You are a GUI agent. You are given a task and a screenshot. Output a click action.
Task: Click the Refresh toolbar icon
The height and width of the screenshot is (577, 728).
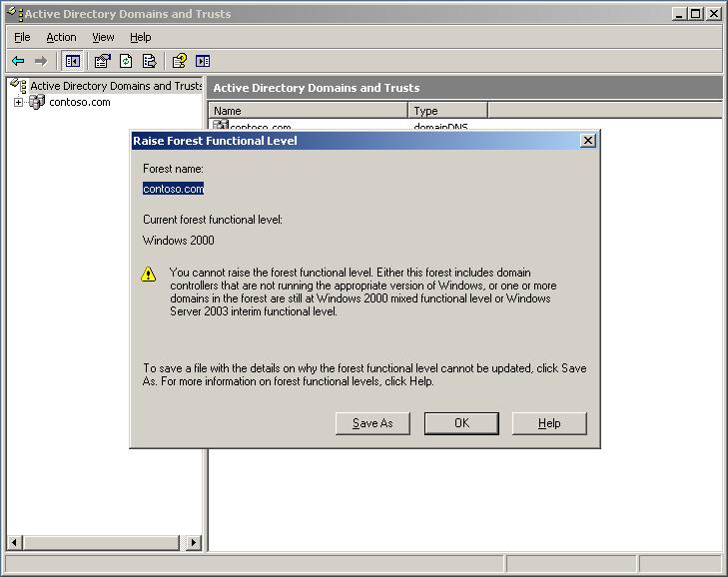[x=126, y=61]
